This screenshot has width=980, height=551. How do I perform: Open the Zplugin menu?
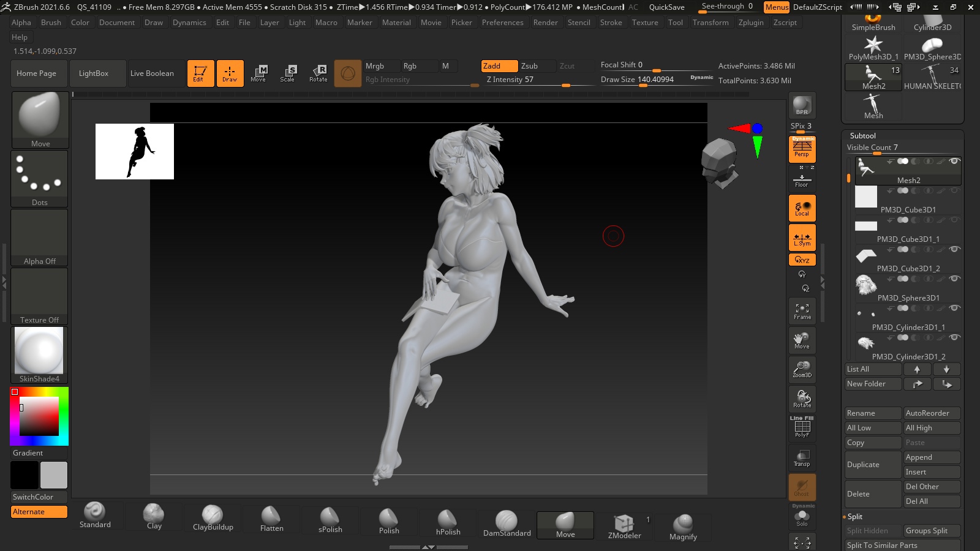[751, 23]
